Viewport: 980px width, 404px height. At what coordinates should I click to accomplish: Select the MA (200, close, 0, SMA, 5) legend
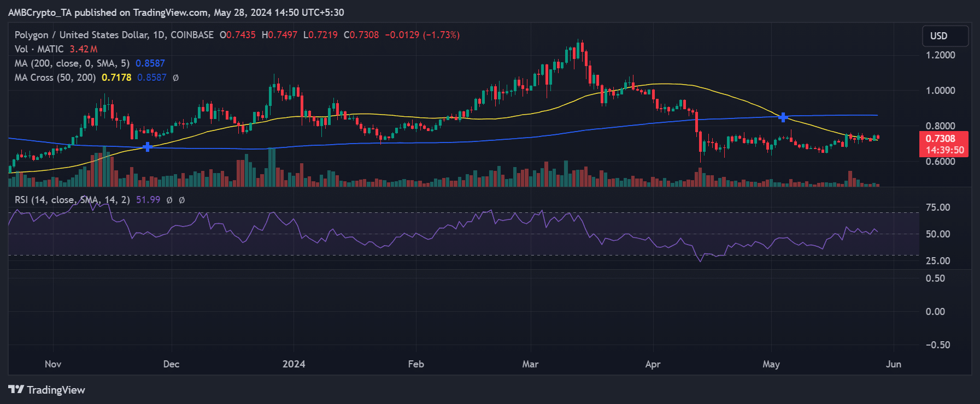pyautogui.click(x=72, y=63)
